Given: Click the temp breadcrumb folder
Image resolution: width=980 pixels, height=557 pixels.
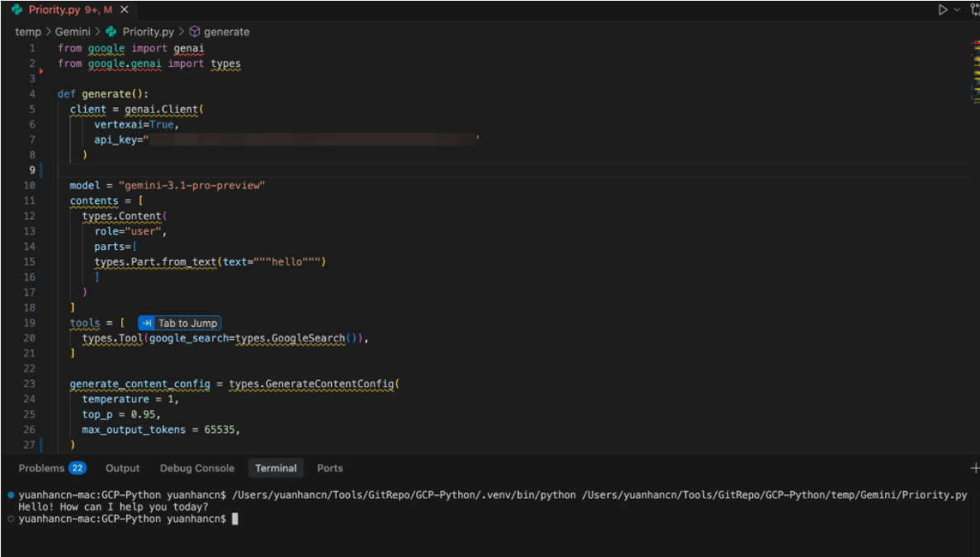Looking at the screenshot, I should [x=28, y=32].
